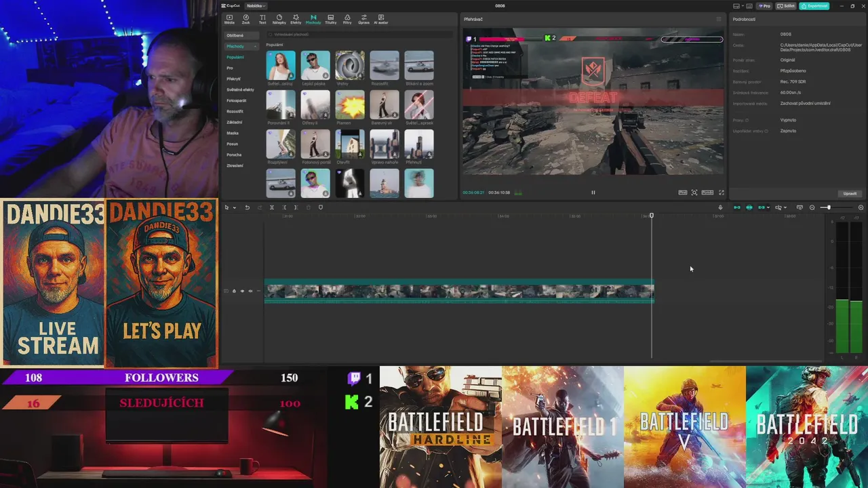The width and height of the screenshot is (868, 488).
Task: Click the player aspect ratio button
Action: (x=707, y=192)
